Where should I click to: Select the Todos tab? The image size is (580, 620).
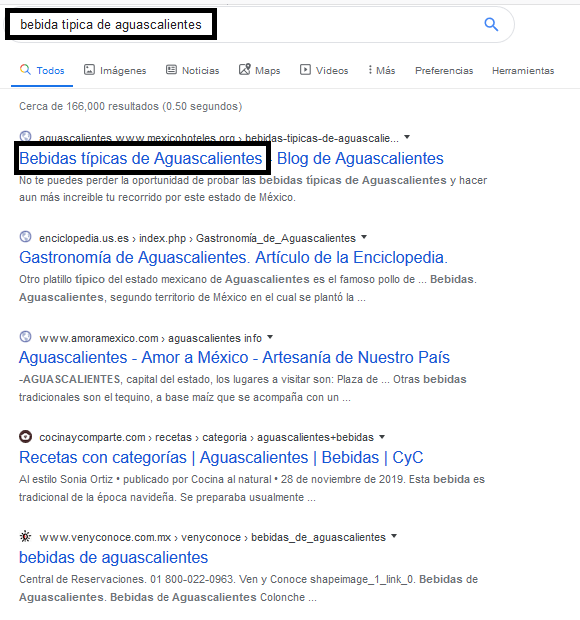(x=42, y=70)
